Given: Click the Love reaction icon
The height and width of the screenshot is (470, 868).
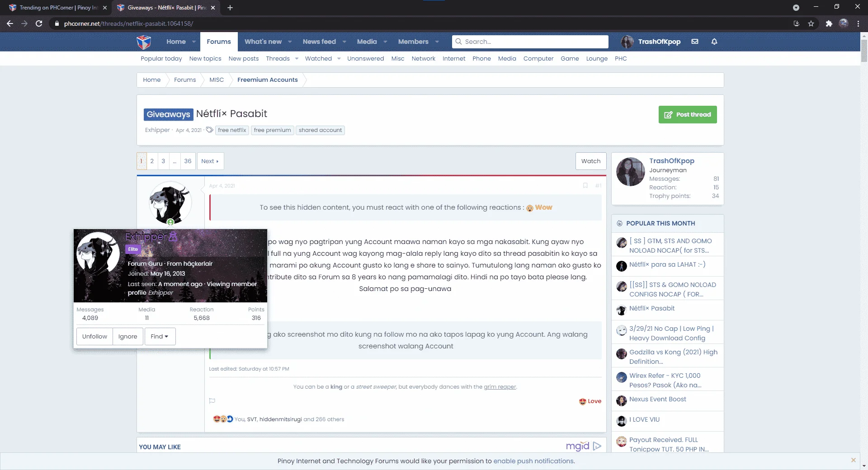Looking at the screenshot, I should [582, 401].
